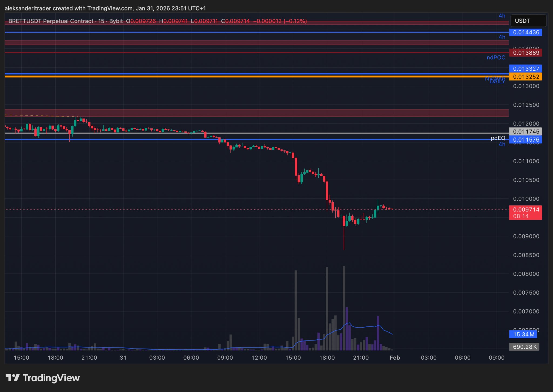This screenshot has height=392, width=553.
Task: Select the 0.013889 red price label
Action: pyautogui.click(x=525, y=53)
